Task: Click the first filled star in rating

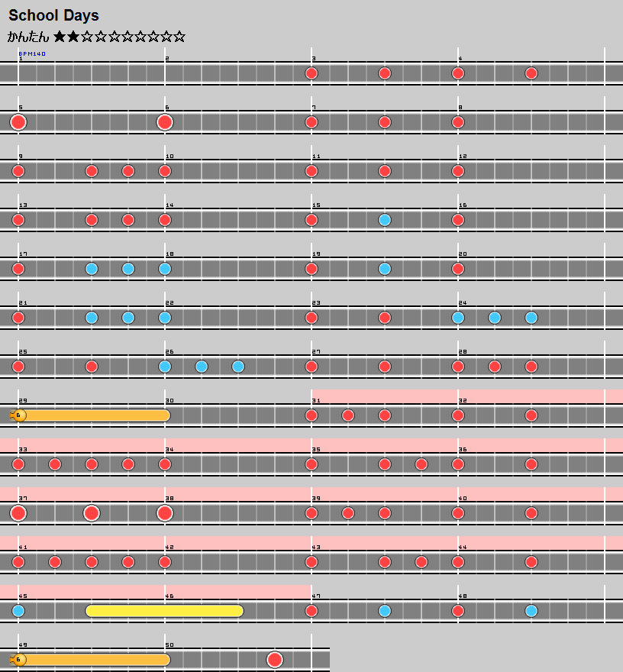Action: tap(60, 37)
